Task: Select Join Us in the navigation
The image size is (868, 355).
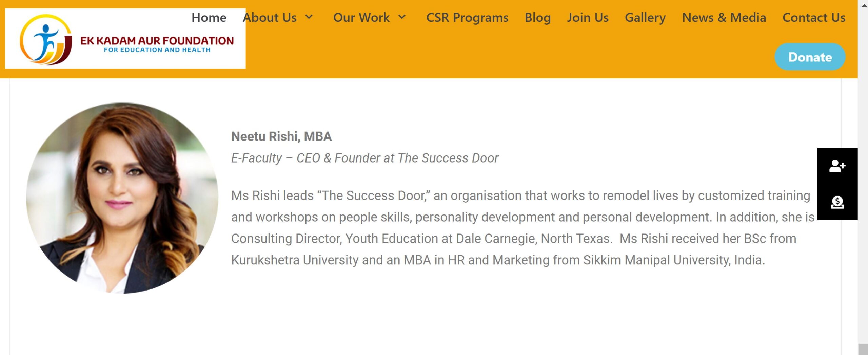Action: coord(588,18)
